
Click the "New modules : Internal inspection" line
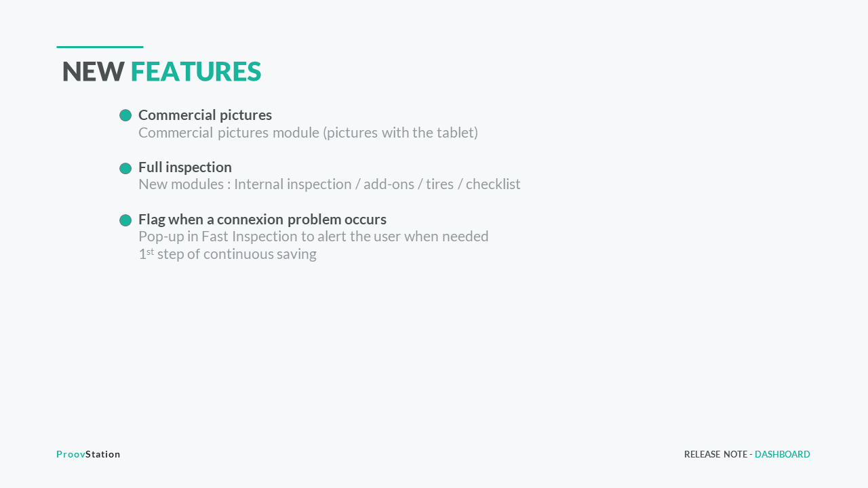[330, 184]
